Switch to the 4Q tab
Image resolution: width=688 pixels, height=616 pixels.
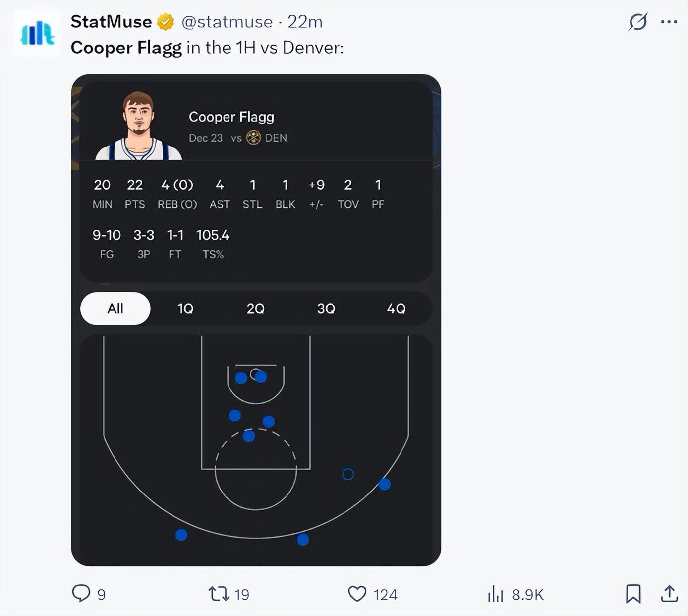pos(396,309)
